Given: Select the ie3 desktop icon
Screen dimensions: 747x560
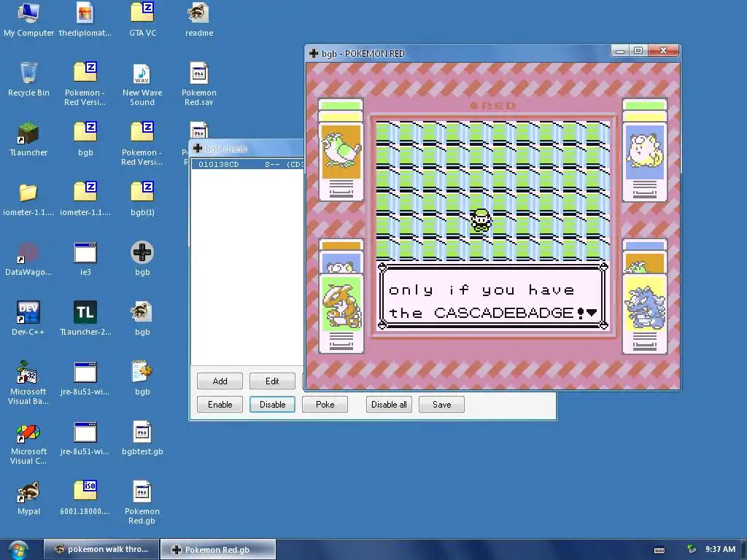Looking at the screenshot, I should click(x=85, y=260).
